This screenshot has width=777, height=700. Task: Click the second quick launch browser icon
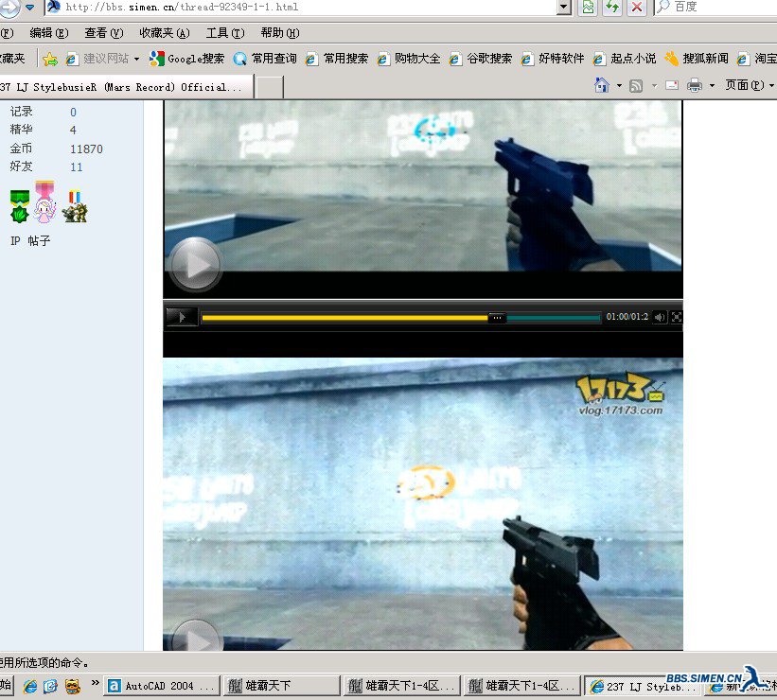coord(51,686)
